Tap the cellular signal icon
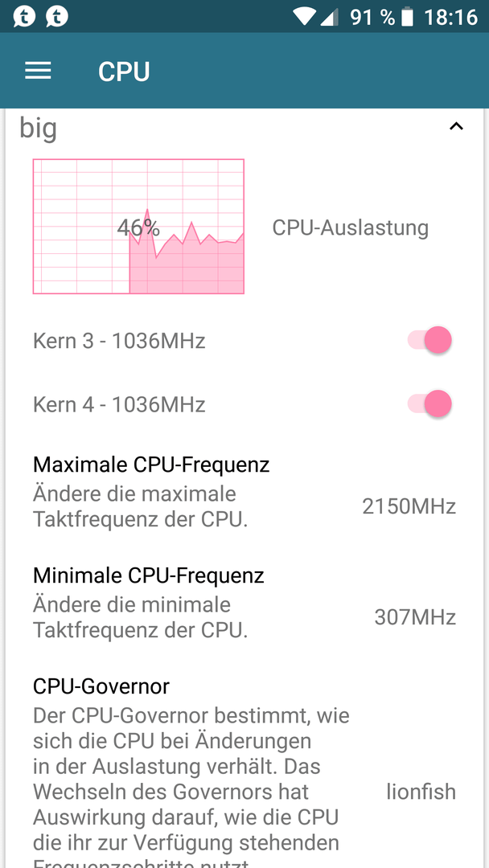Image resolution: width=489 pixels, height=868 pixels. (330, 17)
